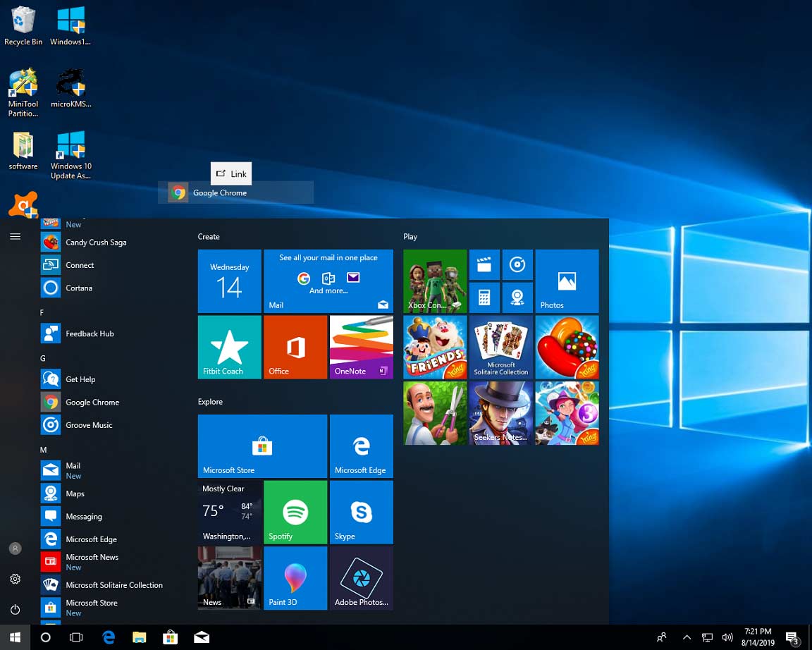Open the Calendar tile showing Wednesday 14
This screenshot has height=650, width=812.
click(229, 281)
